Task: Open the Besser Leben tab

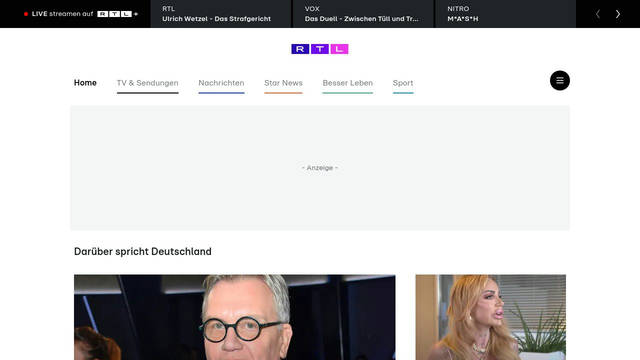Action: click(x=347, y=84)
